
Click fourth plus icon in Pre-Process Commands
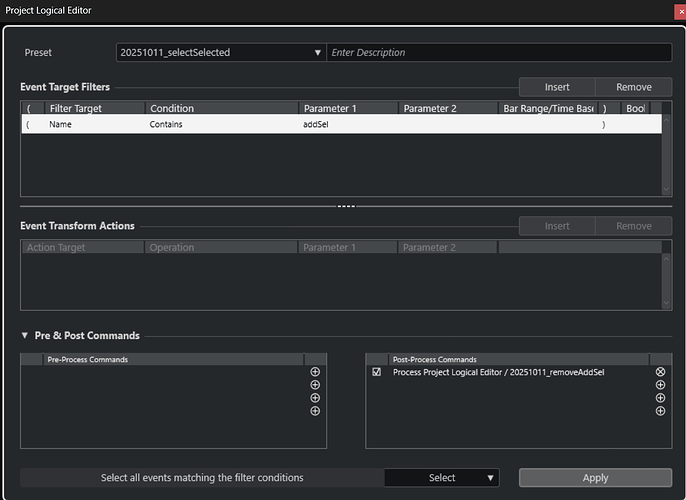click(315, 411)
